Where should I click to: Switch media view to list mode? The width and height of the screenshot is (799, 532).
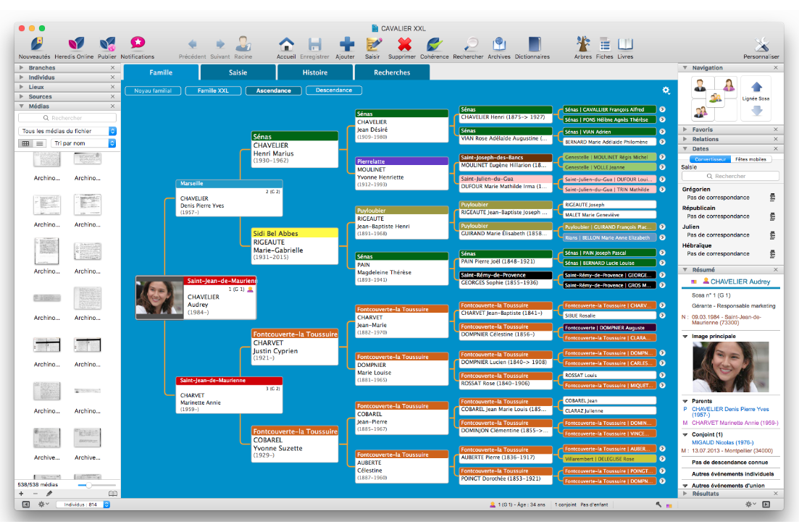[40, 143]
